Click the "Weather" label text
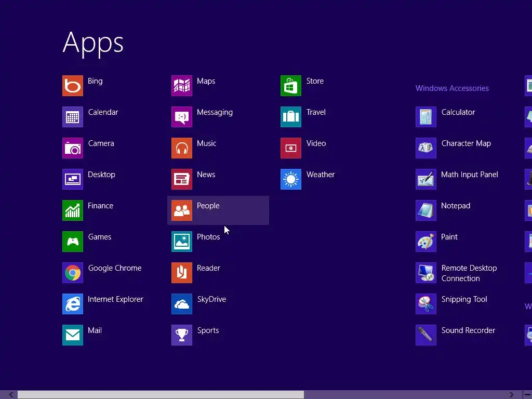Viewport: 532px width, 399px height. (x=320, y=175)
